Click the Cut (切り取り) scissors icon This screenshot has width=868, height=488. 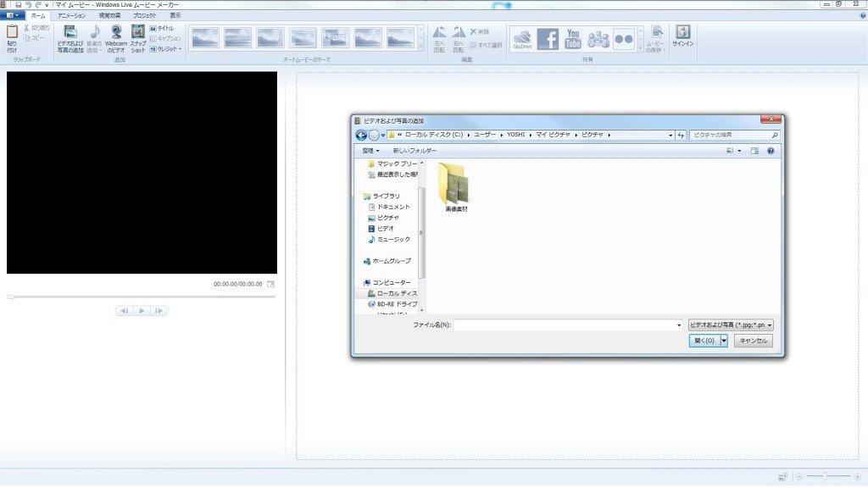pos(26,28)
